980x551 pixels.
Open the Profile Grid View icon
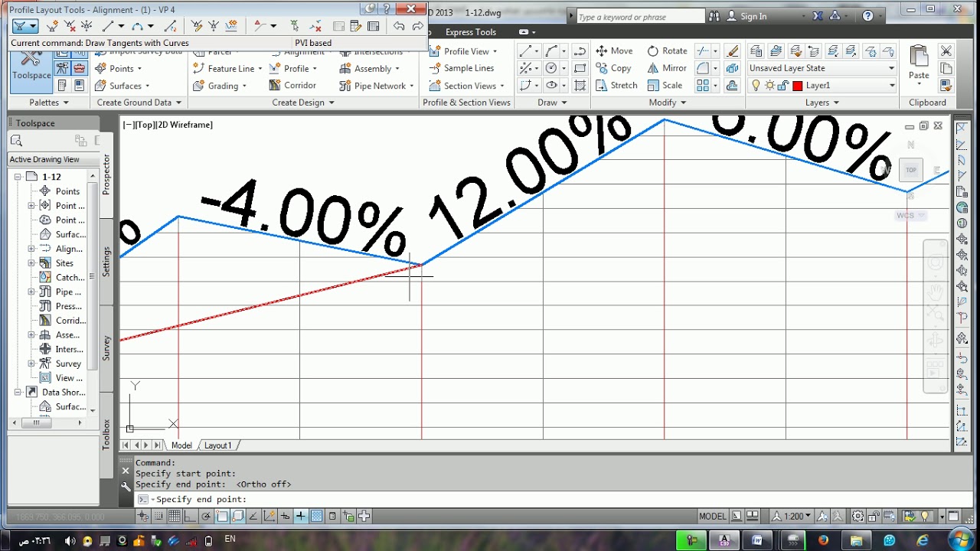coord(374,26)
